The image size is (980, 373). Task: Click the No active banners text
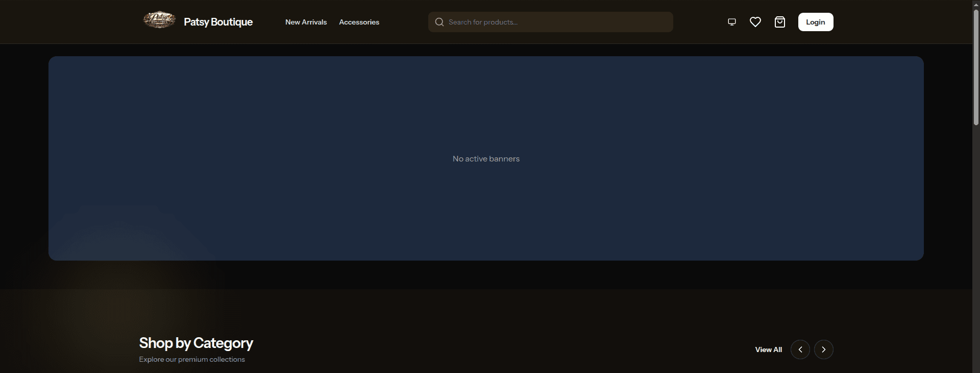coord(486,159)
